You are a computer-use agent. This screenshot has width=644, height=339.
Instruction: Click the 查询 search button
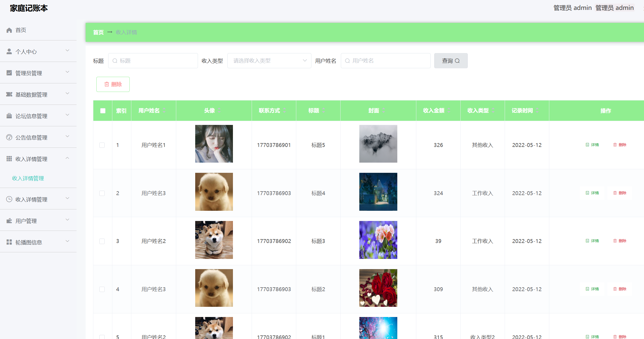click(x=450, y=61)
